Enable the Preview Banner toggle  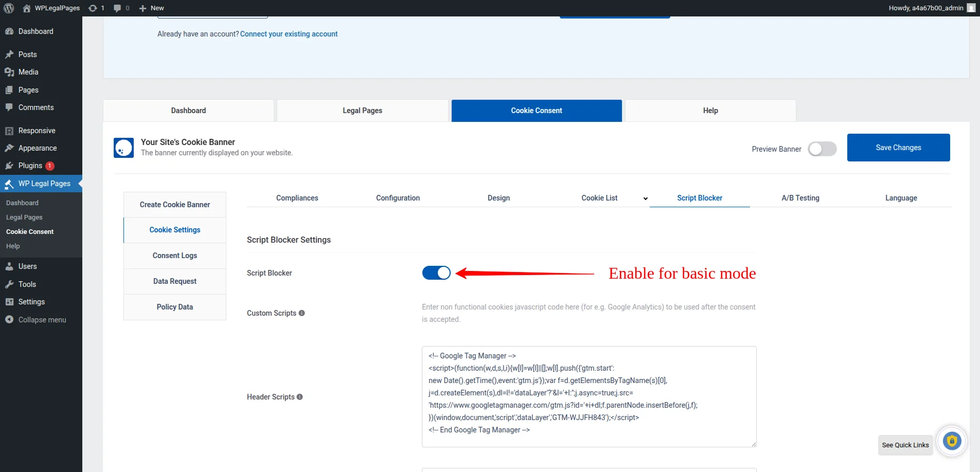(x=822, y=149)
